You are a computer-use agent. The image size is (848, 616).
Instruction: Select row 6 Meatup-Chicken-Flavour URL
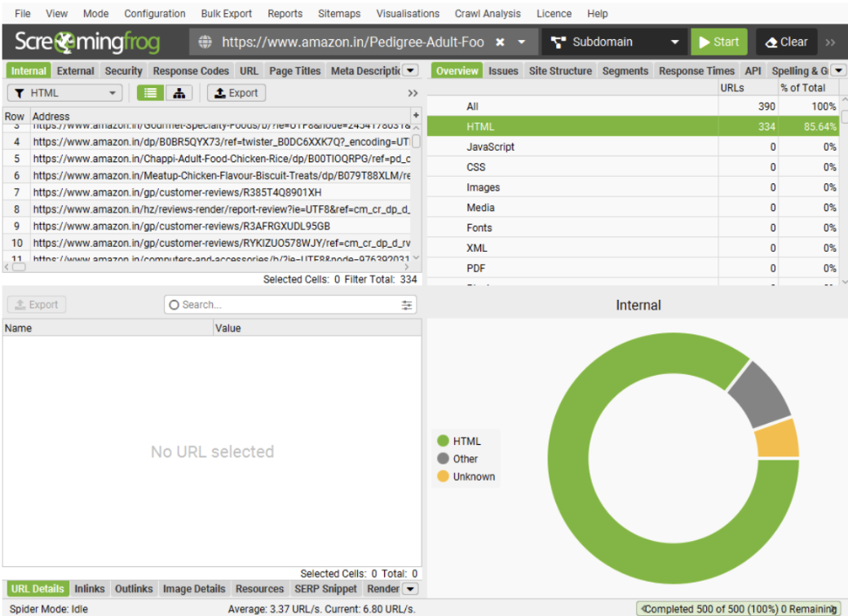[206, 176]
